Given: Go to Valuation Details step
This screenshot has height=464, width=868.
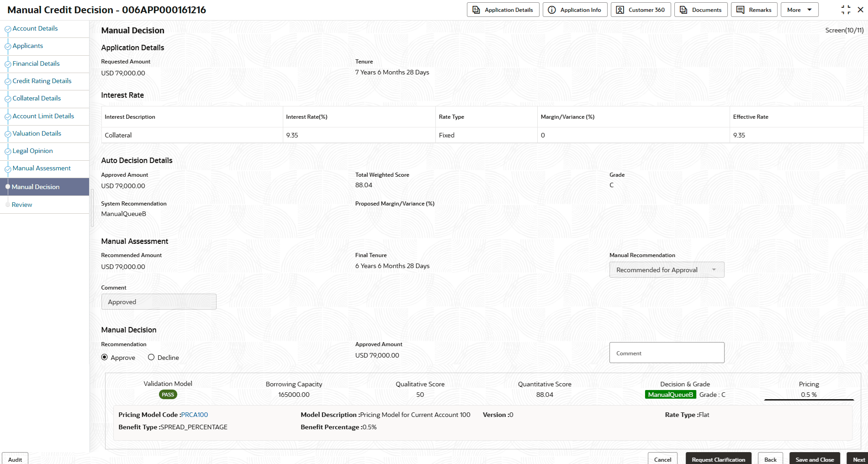Looking at the screenshot, I should pyautogui.click(x=37, y=133).
